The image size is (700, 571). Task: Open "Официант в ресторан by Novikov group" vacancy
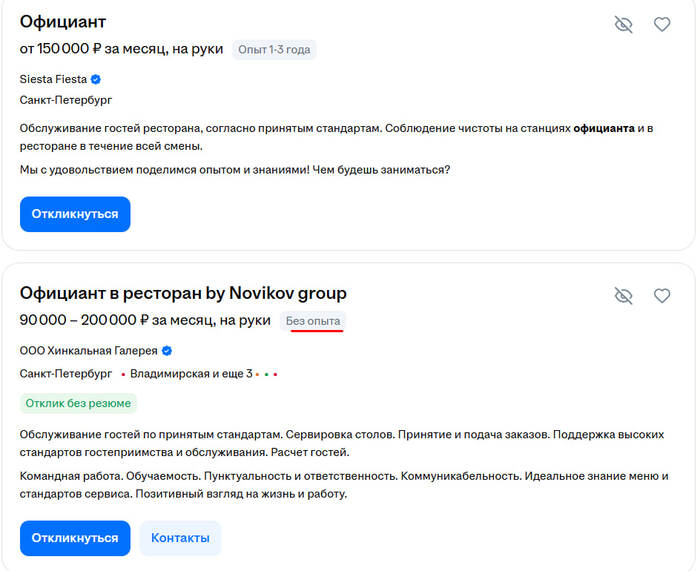pos(183,293)
